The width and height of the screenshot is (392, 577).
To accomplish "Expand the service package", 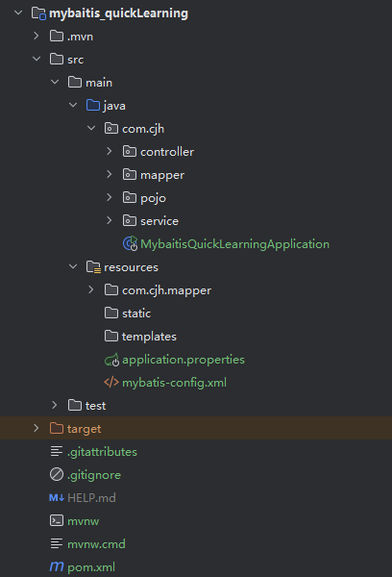I will tap(110, 220).
